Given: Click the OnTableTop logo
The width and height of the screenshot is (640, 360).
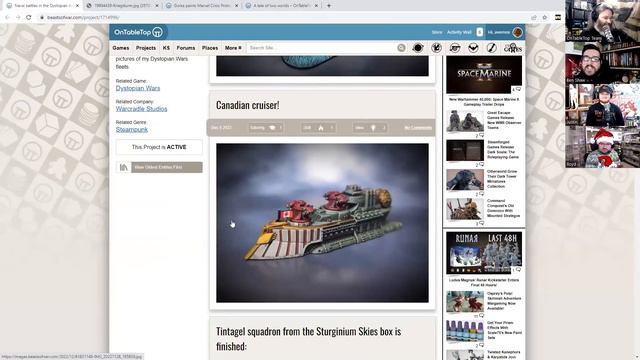Looking at the screenshot, I should [138, 32].
